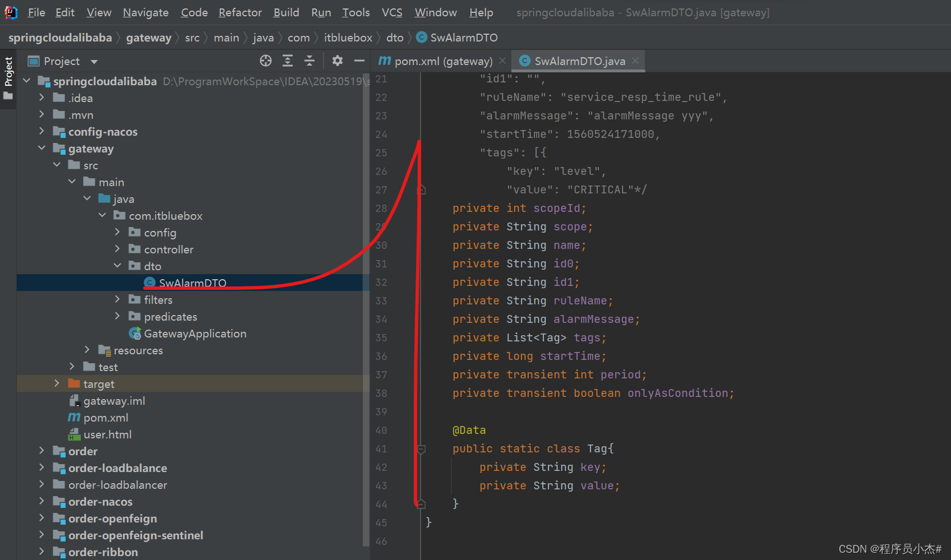Open the Help menu

pos(481,12)
